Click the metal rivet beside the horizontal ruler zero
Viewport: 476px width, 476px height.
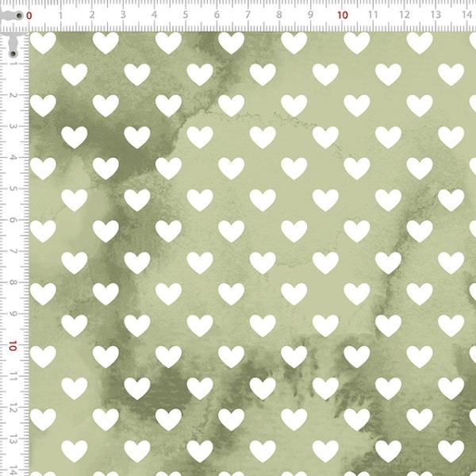pyautogui.click(x=19, y=16)
